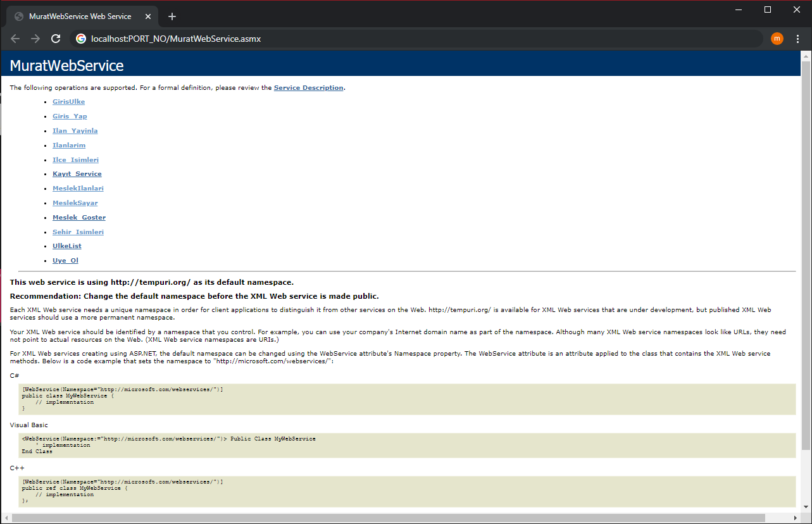Open the UlkeList operation
Screen dimensions: 812x524
pyautogui.click(x=66, y=246)
